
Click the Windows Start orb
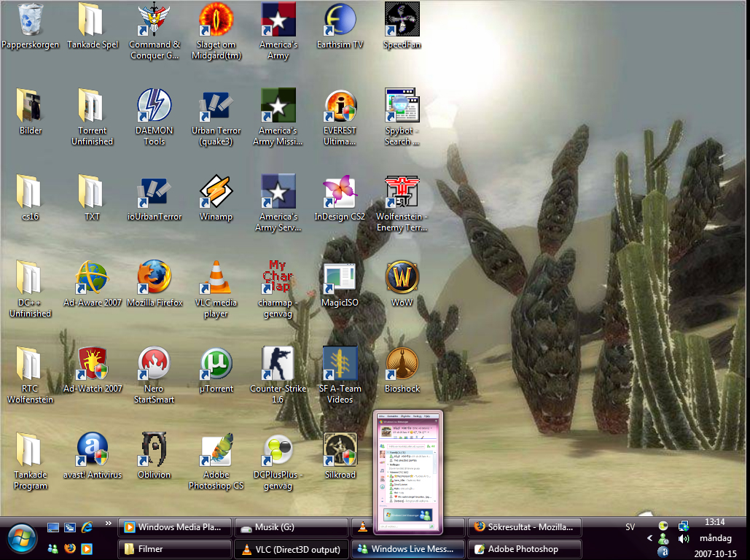pyautogui.click(x=21, y=540)
